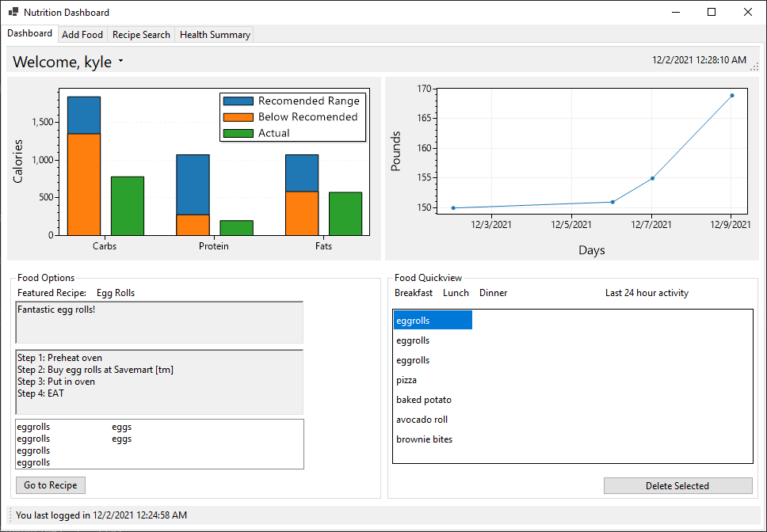Click the grip dots beside the timestamp
Viewport: 767px width, 532px height.
(x=755, y=67)
